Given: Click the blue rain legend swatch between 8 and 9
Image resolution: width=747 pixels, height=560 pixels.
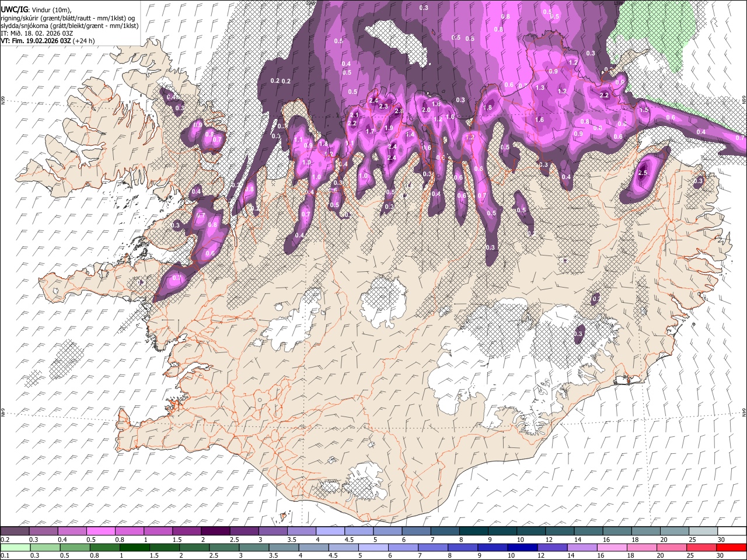Looking at the screenshot, I should click(463, 547).
